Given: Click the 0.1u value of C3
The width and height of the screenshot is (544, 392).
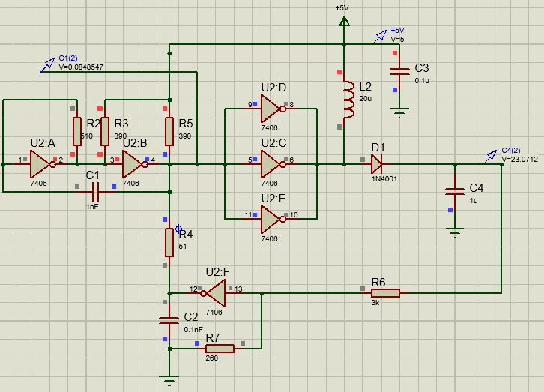Looking at the screenshot, I should 422,81.
